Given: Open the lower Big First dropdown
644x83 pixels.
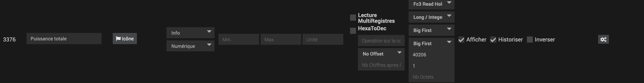Looking at the screenshot, I should [431, 43].
